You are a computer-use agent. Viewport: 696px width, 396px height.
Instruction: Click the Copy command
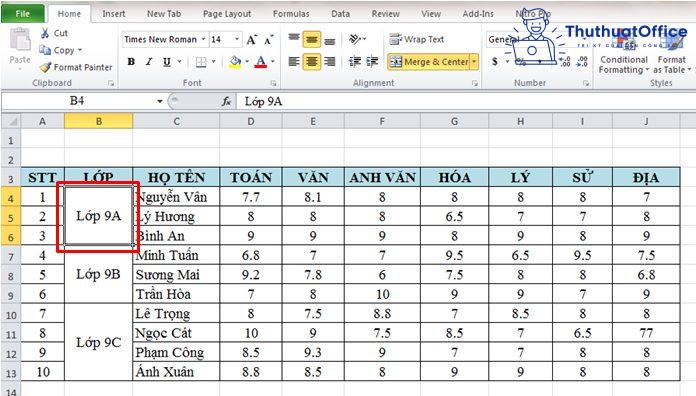click(x=60, y=50)
